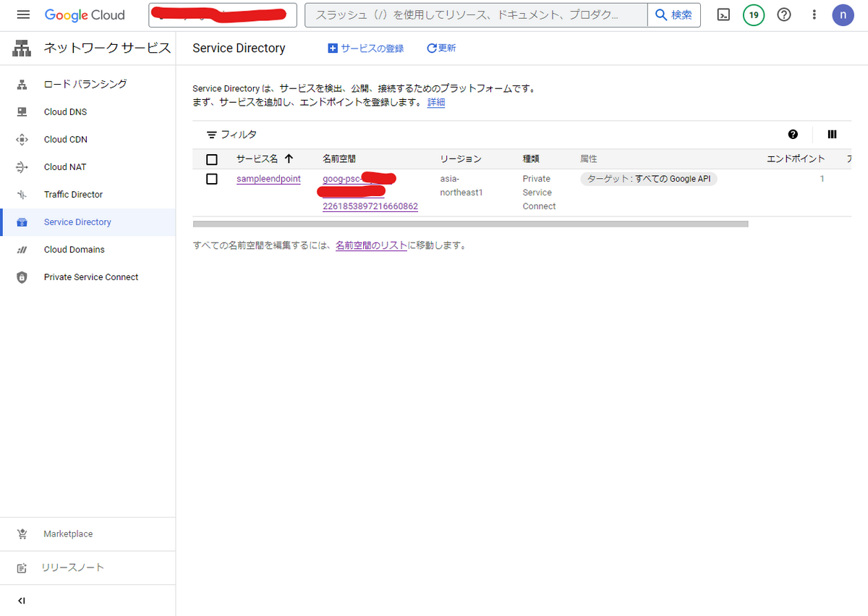Sort by サービス名 using arrow
868x616 pixels.
click(x=289, y=159)
